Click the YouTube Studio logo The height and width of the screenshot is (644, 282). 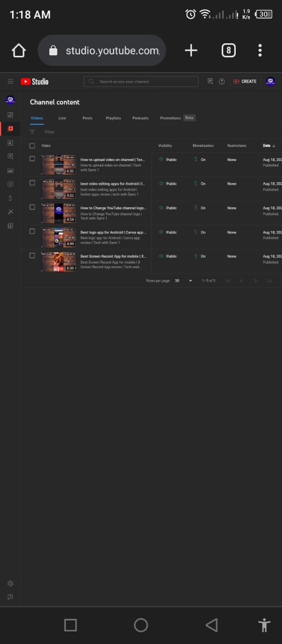34,82
